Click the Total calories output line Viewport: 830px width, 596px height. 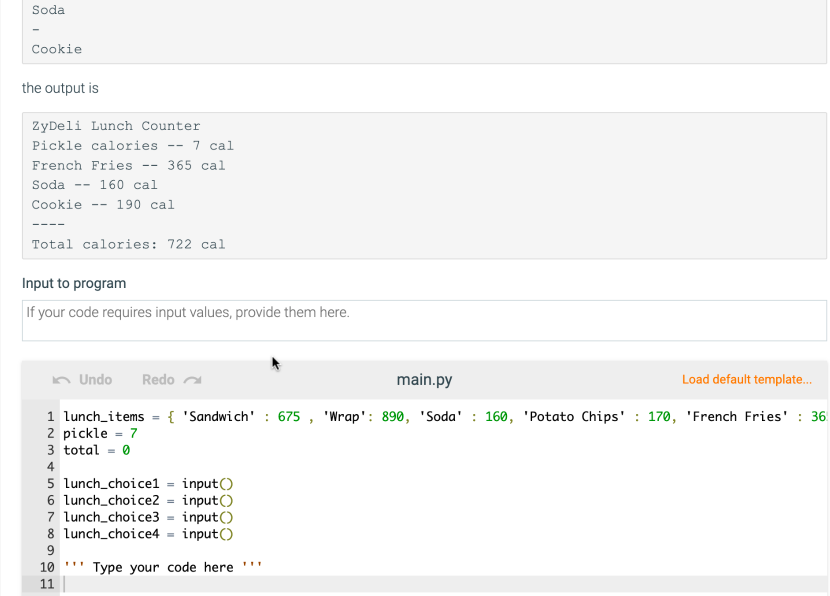coord(128,243)
